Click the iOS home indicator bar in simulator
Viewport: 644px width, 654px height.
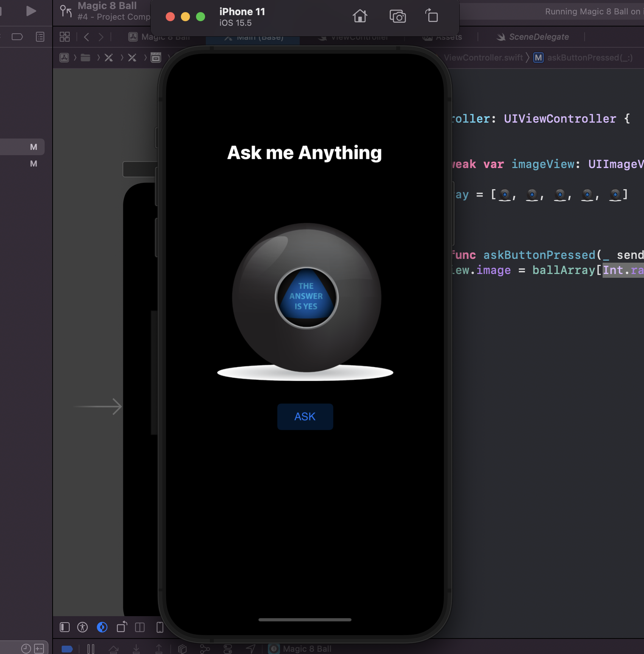(305, 620)
